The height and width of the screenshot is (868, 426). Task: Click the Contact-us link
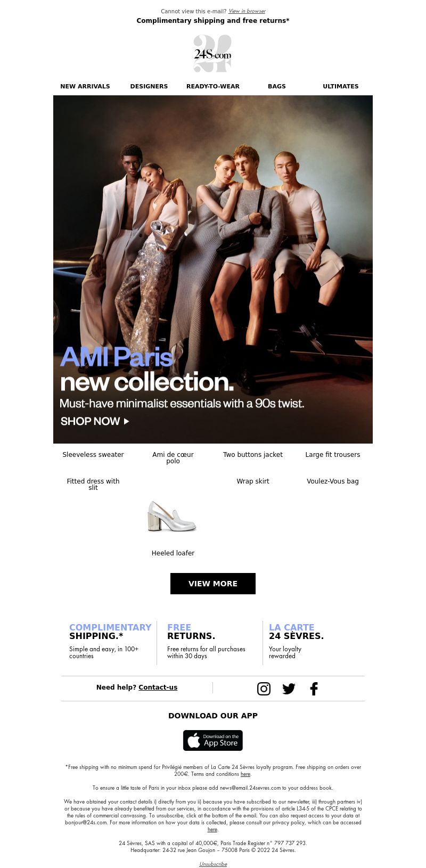coord(158,687)
